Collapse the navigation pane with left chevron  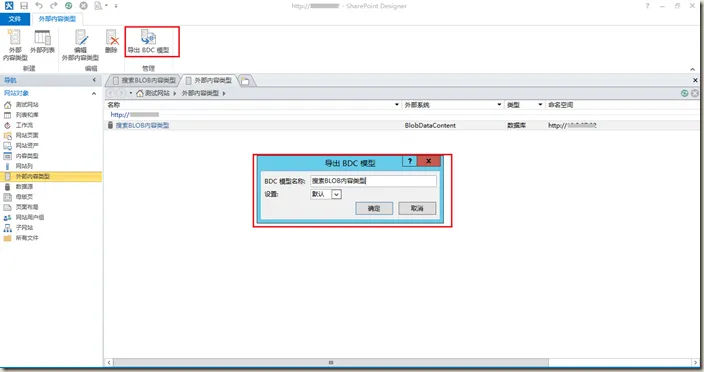(x=94, y=80)
